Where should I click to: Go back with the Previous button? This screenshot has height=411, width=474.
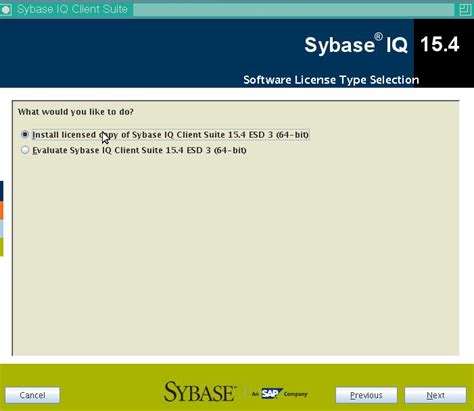click(x=366, y=395)
